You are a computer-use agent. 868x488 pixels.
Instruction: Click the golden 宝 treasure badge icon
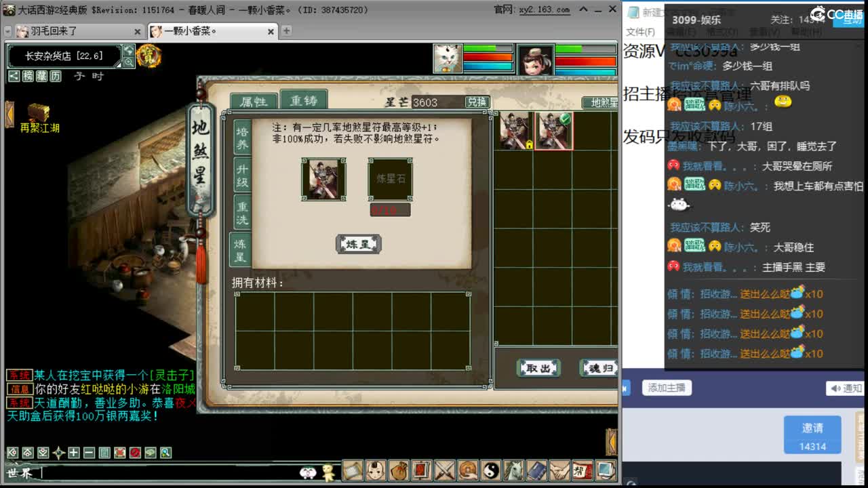[149, 56]
